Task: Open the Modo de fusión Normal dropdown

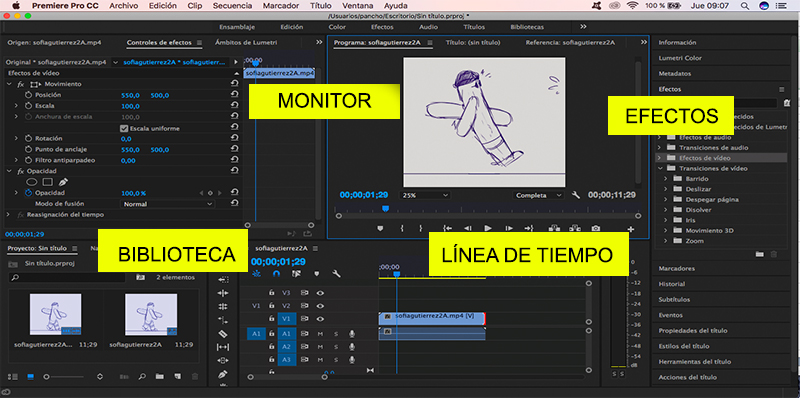Action: 167,204
